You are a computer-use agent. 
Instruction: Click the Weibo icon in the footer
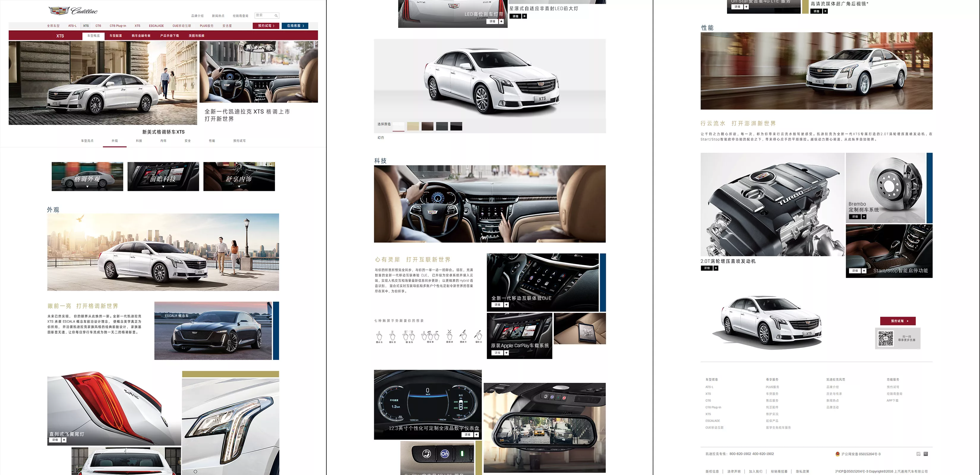click(918, 454)
